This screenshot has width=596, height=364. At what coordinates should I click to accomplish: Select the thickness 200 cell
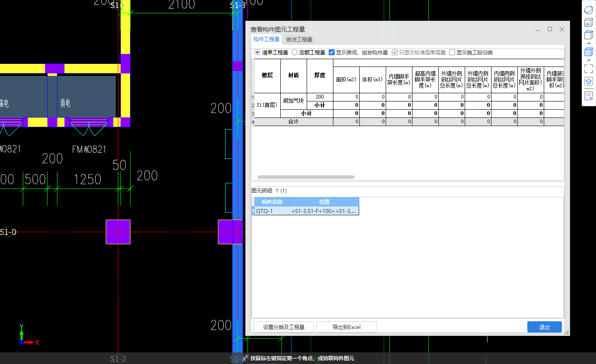coord(320,97)
